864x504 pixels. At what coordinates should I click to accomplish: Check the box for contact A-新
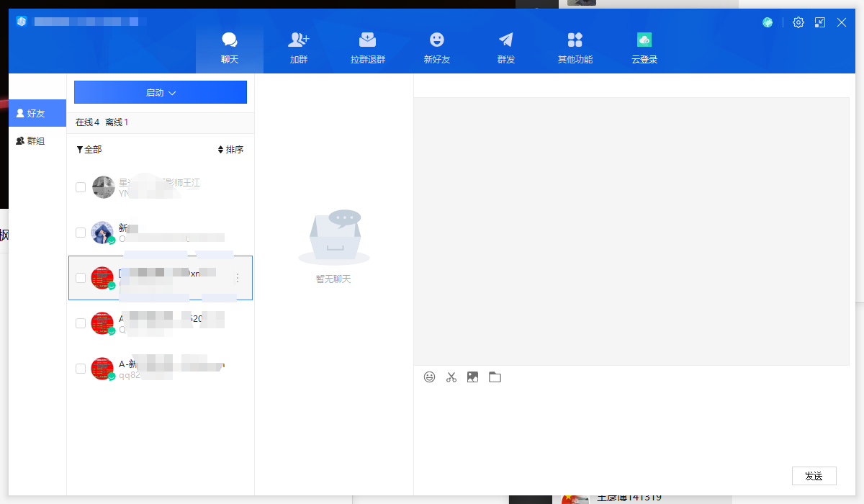81,369
